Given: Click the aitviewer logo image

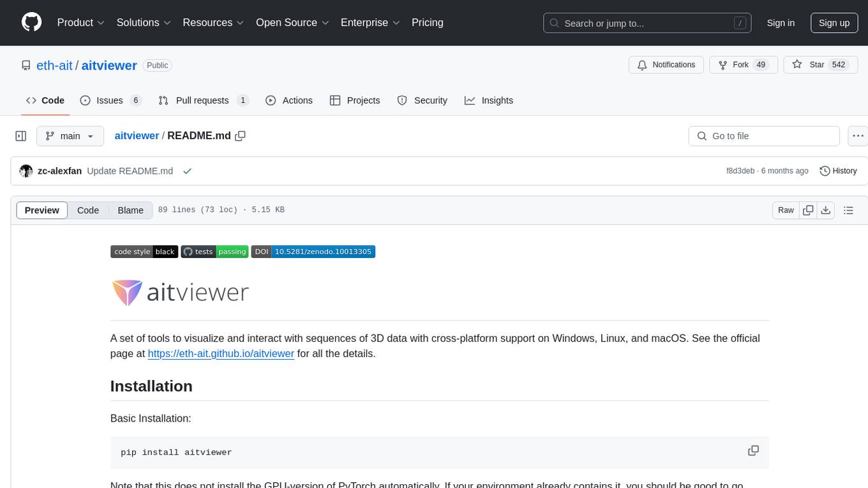Looking at the screenshot, I should [x=180, y=292].
